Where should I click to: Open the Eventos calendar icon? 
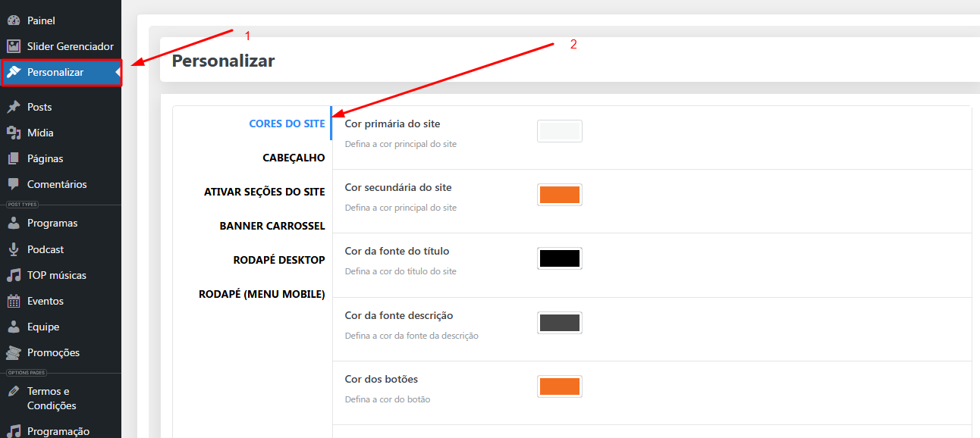pyautogui.click(x=15, y=301)
